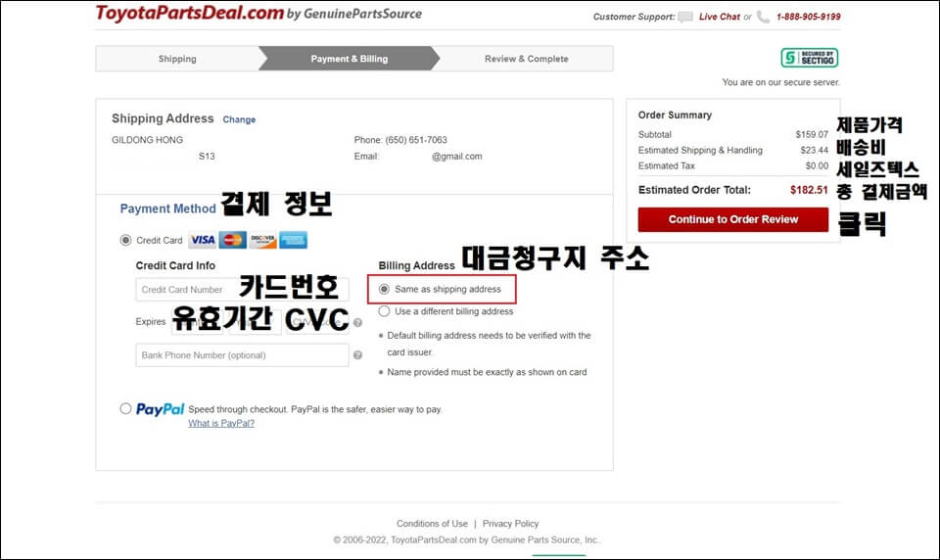Click the Phone: (650) 651-7063 text
The height and width of the screenshot is (560, 940).
coord(400,140)
